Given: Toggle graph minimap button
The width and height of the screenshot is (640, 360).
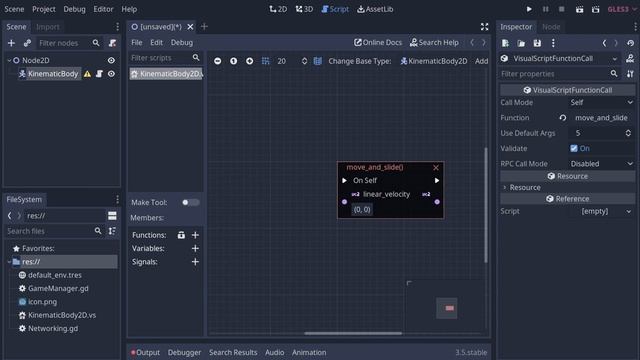Looking at the screenshot, I should (318, 61).
